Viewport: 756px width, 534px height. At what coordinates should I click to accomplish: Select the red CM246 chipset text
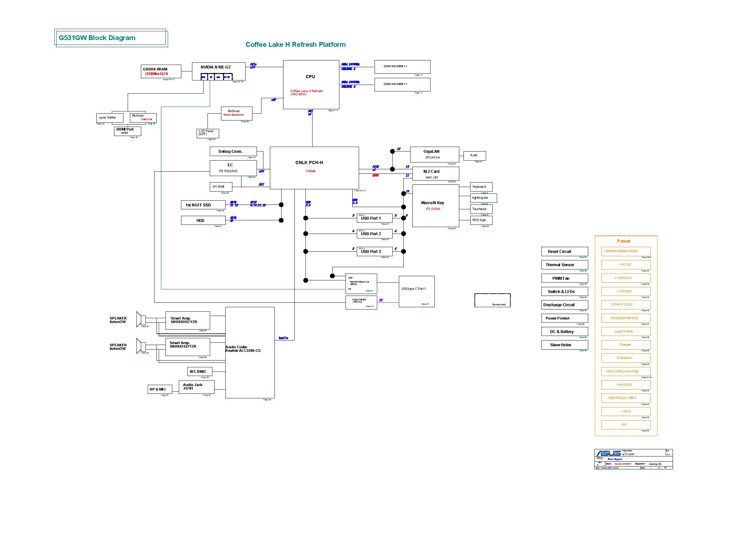311,171
